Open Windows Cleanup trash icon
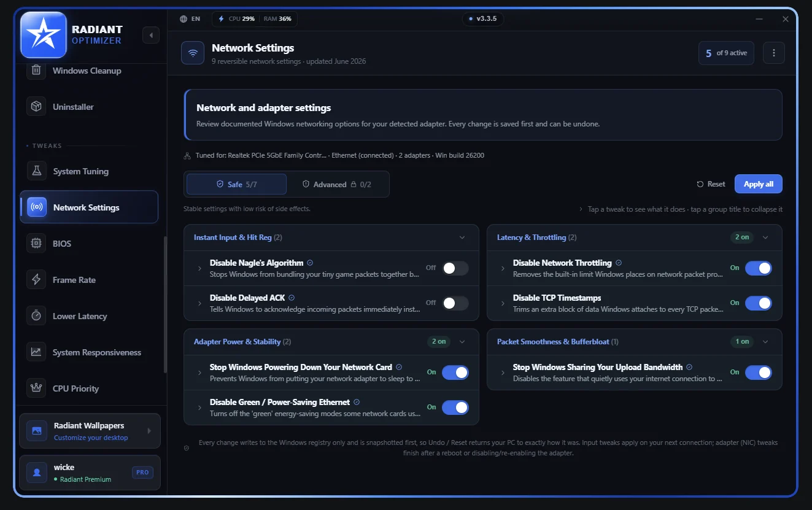Image resolution: width=812 pixels, height=510 pixels. 36,71
